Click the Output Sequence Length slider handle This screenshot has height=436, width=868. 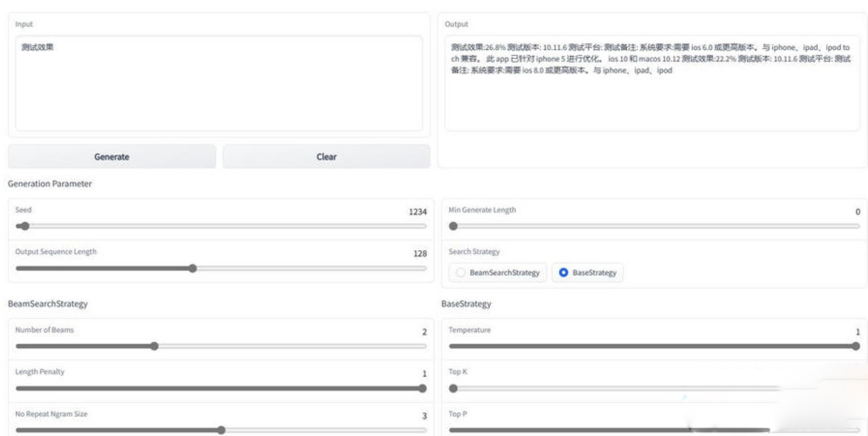[193, 269]
